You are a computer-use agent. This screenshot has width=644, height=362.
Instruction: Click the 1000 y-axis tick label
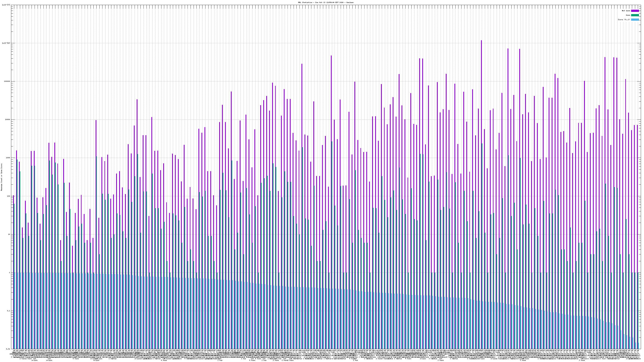[8, 158]
